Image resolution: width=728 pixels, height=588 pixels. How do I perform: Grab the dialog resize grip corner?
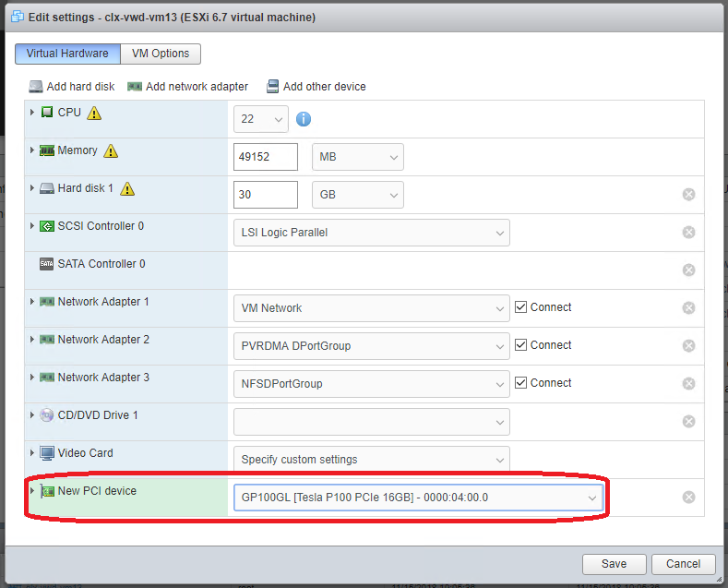point(719,579)
